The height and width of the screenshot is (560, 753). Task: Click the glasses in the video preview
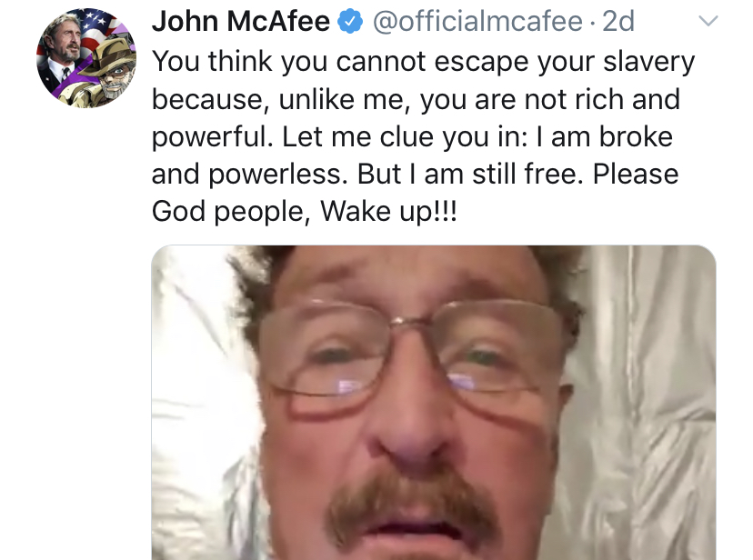tap(413, 355)
